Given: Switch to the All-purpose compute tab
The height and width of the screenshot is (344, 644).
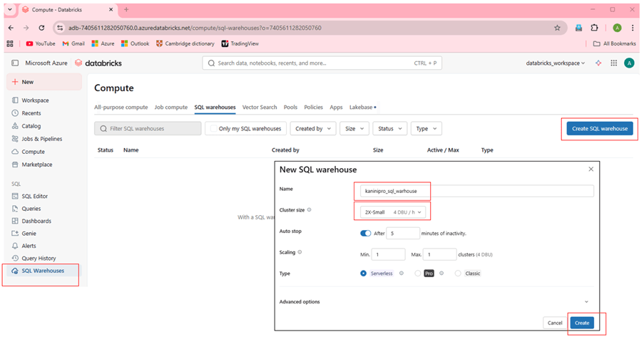Looking at the screenshot, I should (121, 107).
